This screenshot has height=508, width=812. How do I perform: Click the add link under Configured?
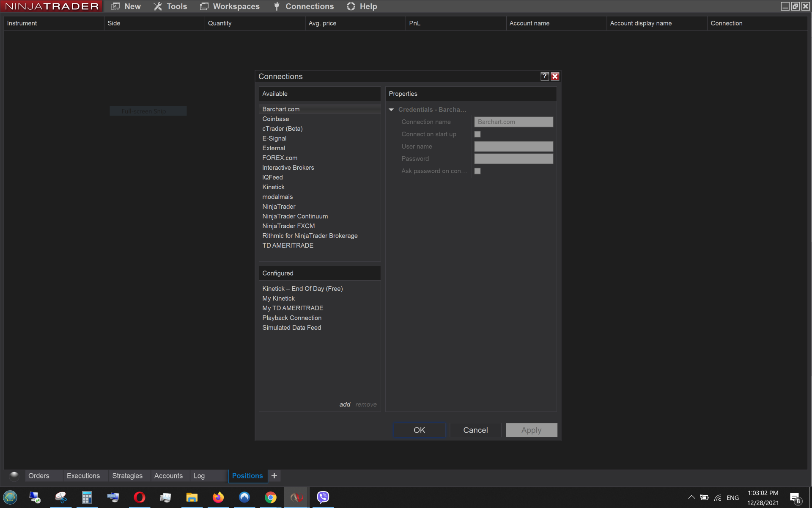[x=345, y=405]
